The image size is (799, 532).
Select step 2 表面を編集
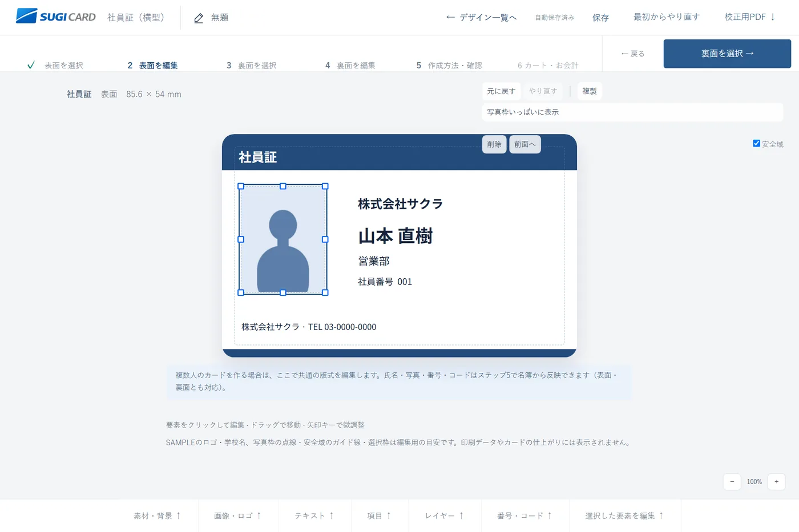click(x=152, y=66)
